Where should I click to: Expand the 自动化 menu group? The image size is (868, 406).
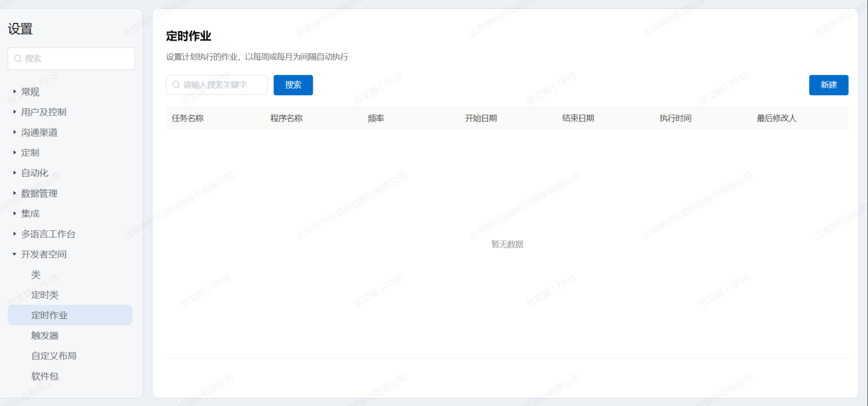click(x=34, y=173)
